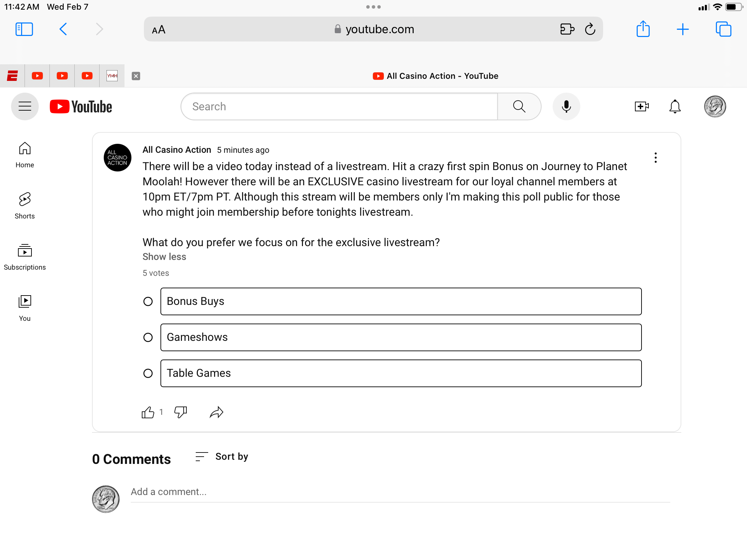Collapse the post text with Show less
Viewport: 747px width, 560px height.
(164, 257)
